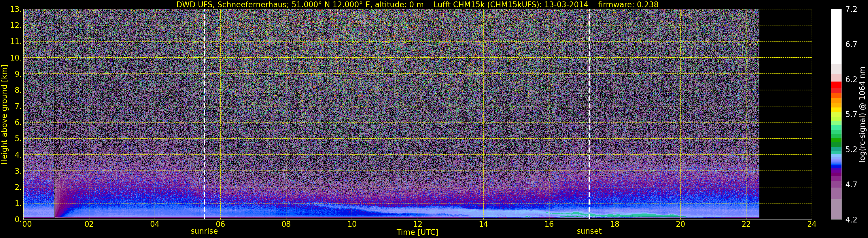
Task: Click the 'sunset' label below axis
Action: point(589,231)
